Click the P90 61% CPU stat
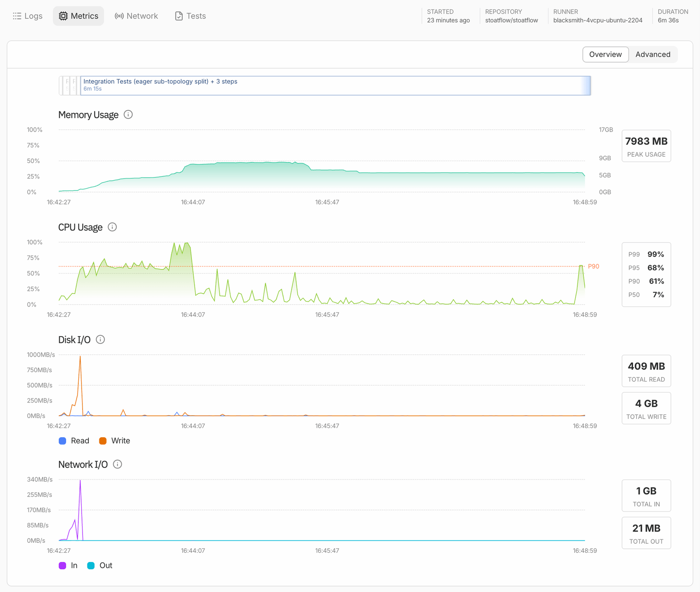 (646, 281)
